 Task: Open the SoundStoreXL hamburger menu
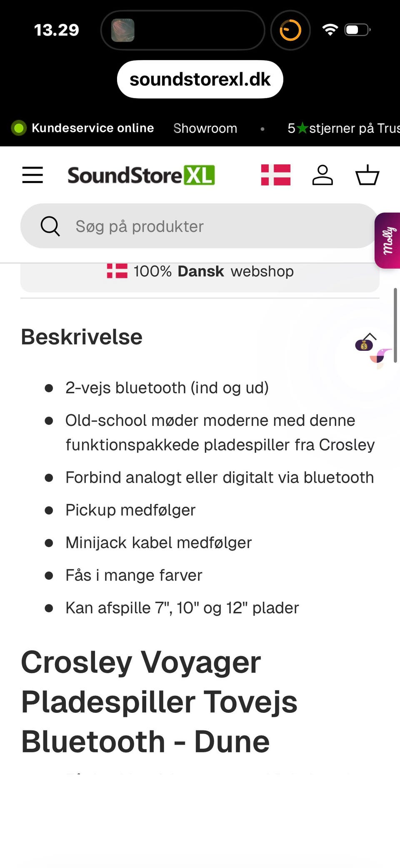(x=32, y=175)
